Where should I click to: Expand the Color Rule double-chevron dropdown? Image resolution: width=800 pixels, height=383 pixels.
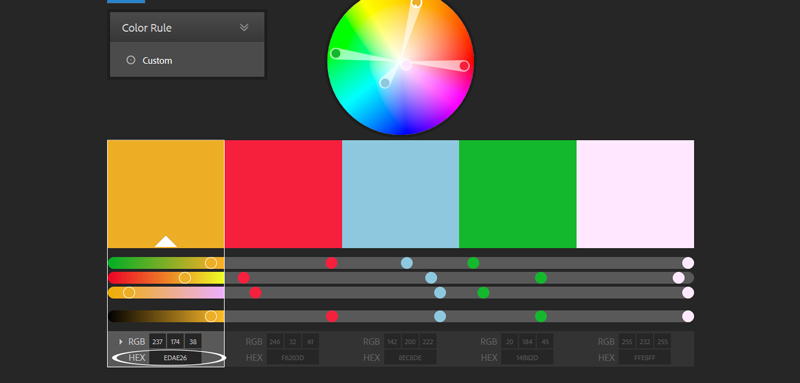tap(244, 28)
